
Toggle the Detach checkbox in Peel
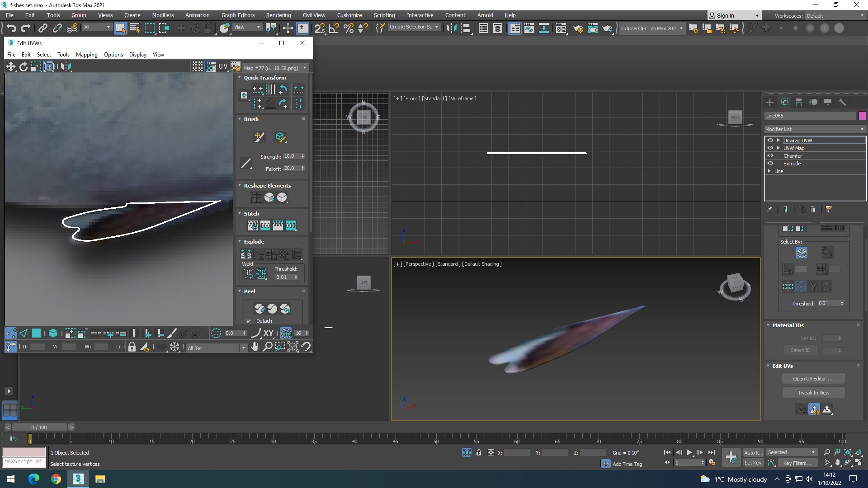249,321
